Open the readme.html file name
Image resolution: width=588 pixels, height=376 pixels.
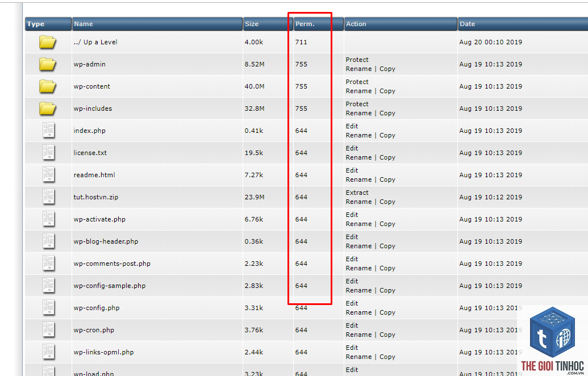[94, 175]
